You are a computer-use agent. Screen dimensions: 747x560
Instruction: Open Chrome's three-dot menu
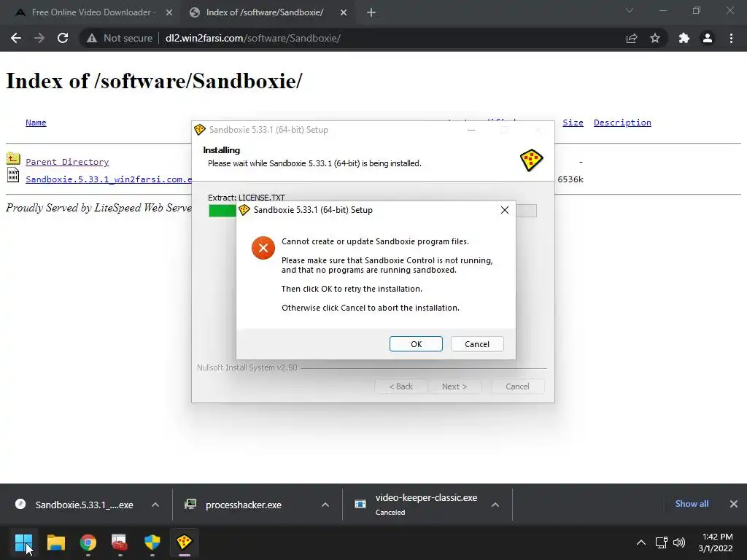pyautogui.click(x=731, y=38)
